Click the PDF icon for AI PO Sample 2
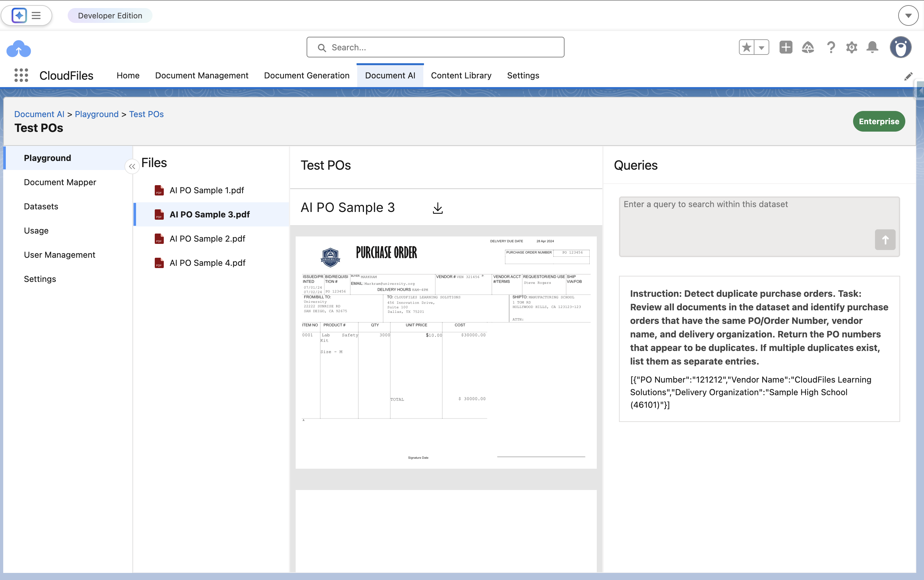The width and height of the screenshot is (924, 580). click(x=159, y=239)
